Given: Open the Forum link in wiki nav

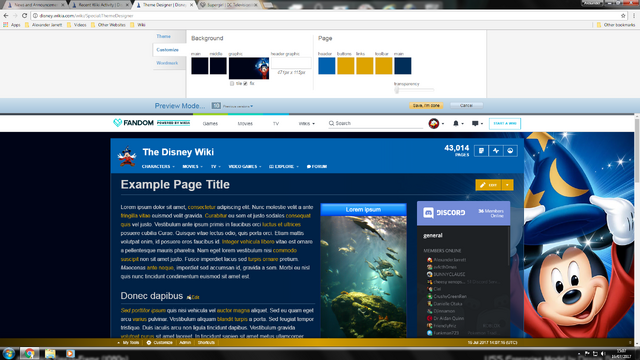Looking at the screenshot, I should pyautogui.click(x=317, y=167).
